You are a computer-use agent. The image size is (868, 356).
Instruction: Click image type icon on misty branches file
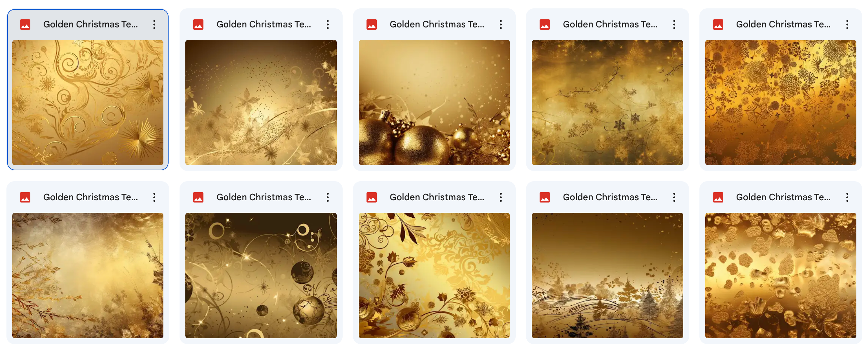tap(25, 197)
